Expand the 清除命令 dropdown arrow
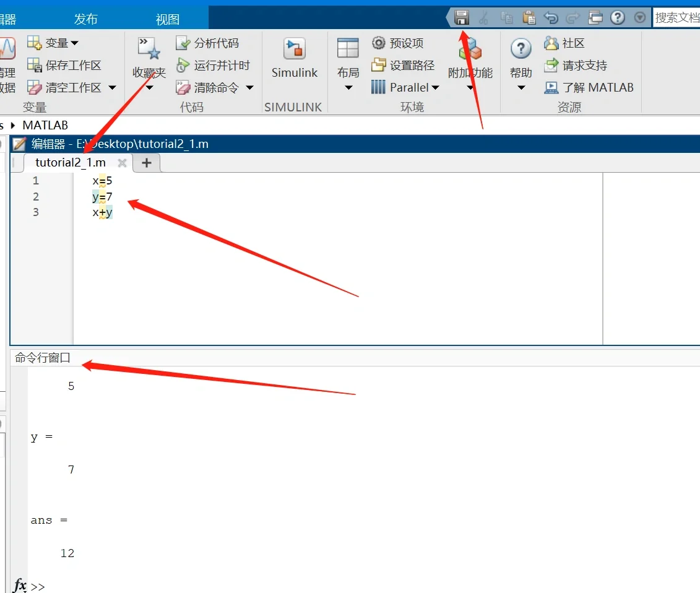700x593 pixels. point(250,87)
